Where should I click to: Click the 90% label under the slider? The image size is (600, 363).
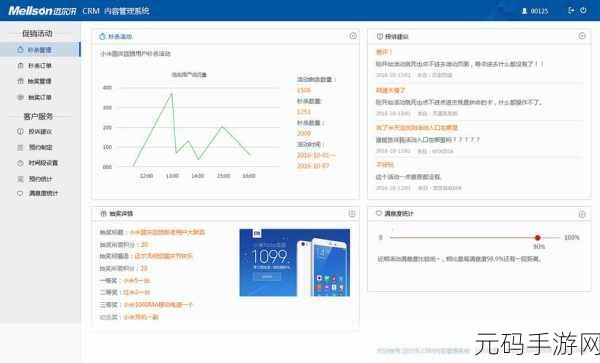[x=539, y=247]
